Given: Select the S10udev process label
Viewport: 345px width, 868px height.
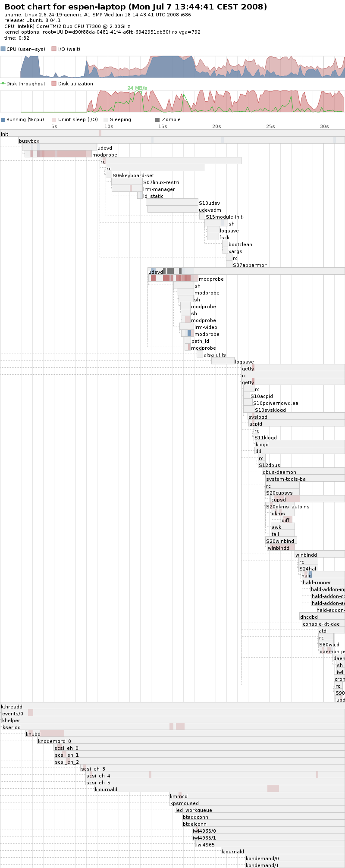Looking at the screenshot, I should point(209,203).
